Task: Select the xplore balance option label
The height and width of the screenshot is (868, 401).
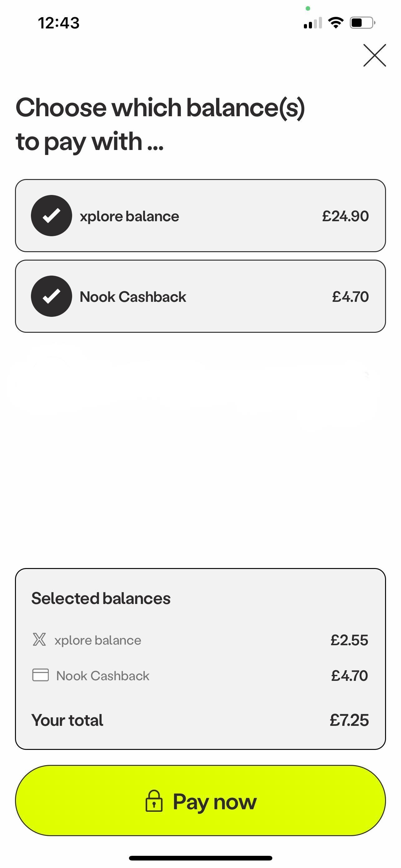Action: tap(129, 216)
